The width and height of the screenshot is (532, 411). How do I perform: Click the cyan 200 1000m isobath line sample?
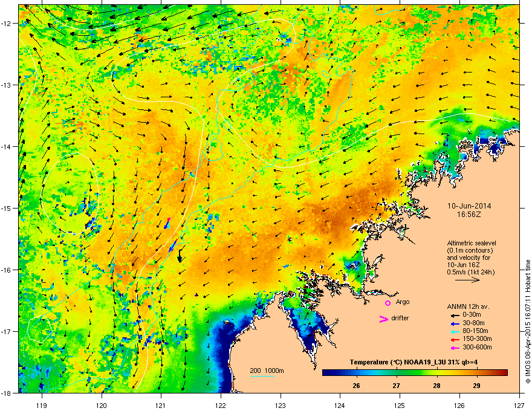click(262, 376)
